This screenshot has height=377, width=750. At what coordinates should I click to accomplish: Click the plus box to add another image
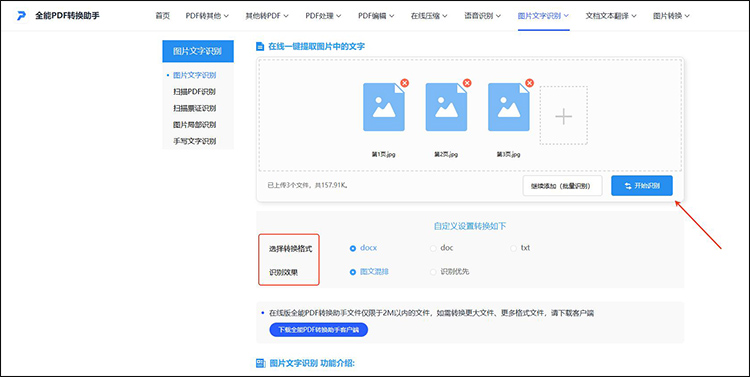coord(563,116)
